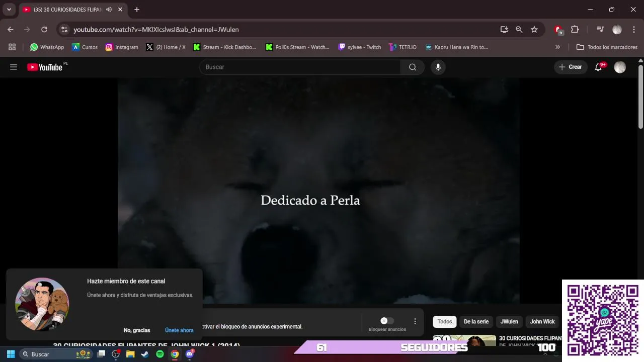Open the Windows Start menu
The width and height of the screenshot is (644, 362).
(11, 354)
